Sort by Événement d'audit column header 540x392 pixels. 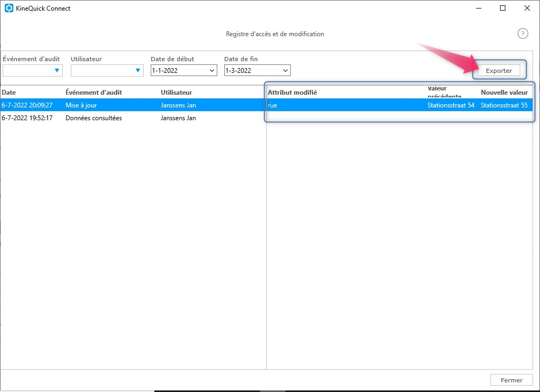pos(94,93)
